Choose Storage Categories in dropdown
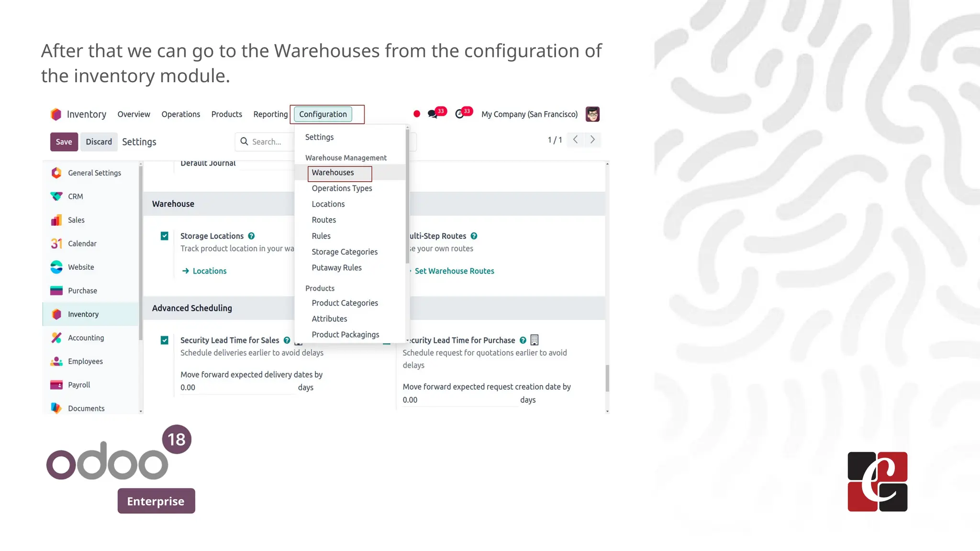 (345, 252)
